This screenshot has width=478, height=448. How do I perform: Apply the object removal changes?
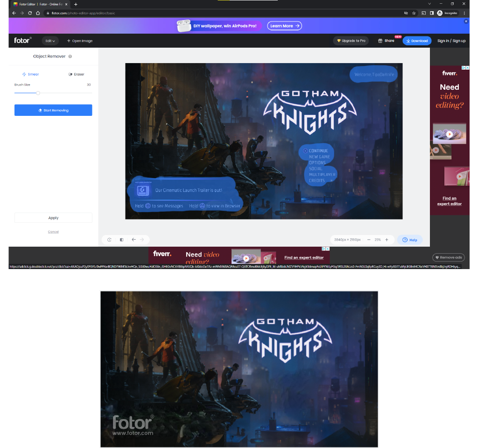[53, 218]
